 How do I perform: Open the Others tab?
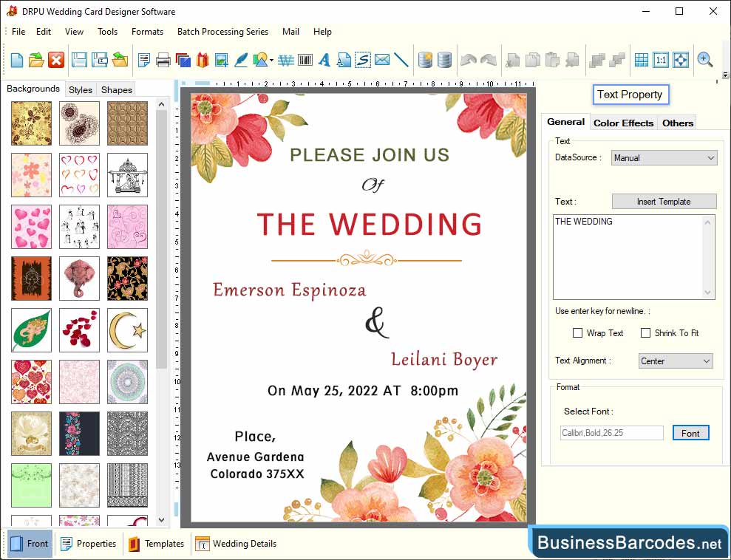[x=677, y=123]
